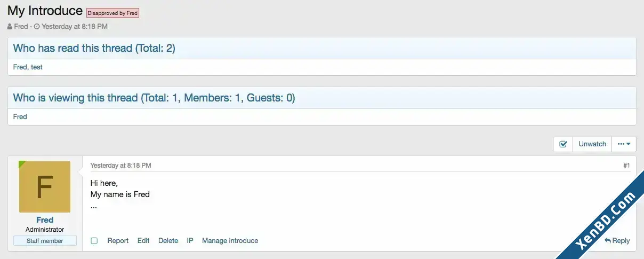Click the mark-read checkmark icon button

click(563, 144)
